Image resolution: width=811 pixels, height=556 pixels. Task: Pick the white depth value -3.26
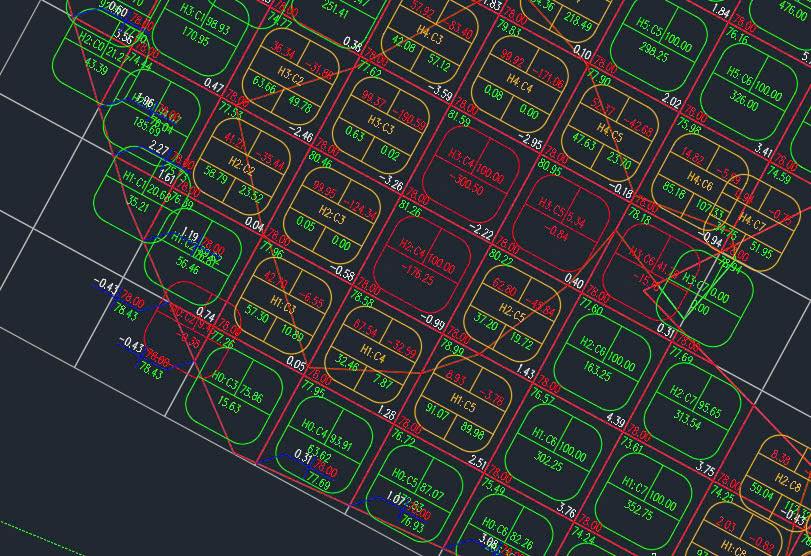[x=391, y=182]
